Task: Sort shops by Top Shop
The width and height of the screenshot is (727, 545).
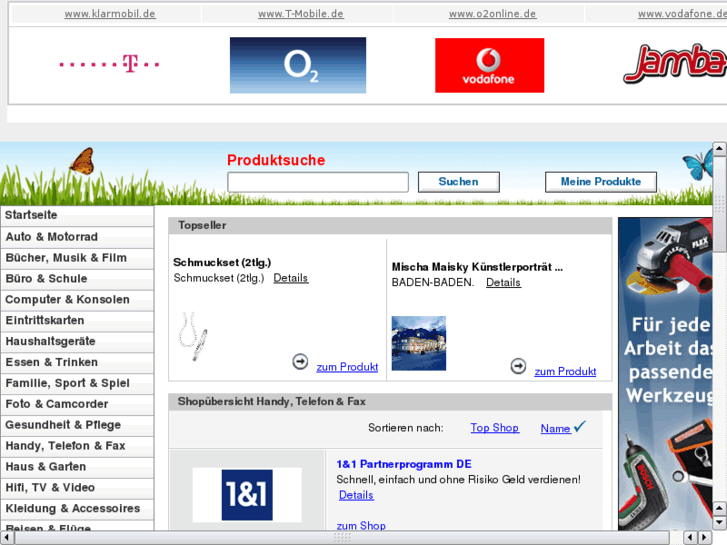Action: (495, 428)
